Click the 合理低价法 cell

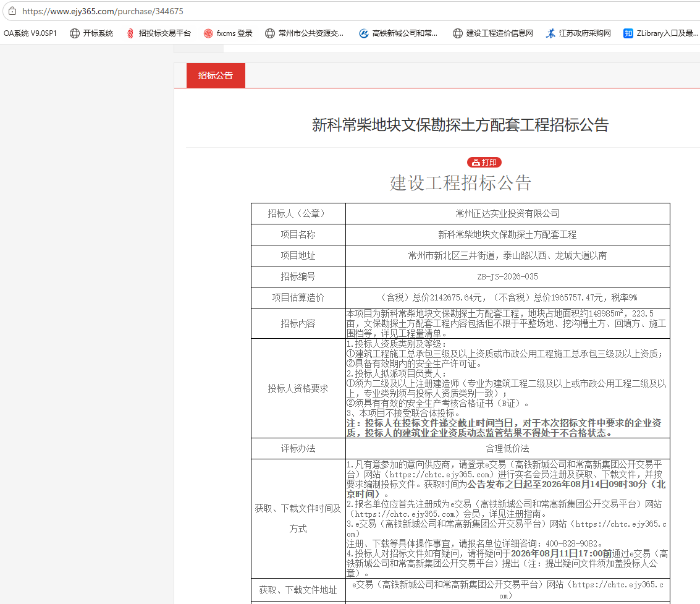tap(508, 449)
